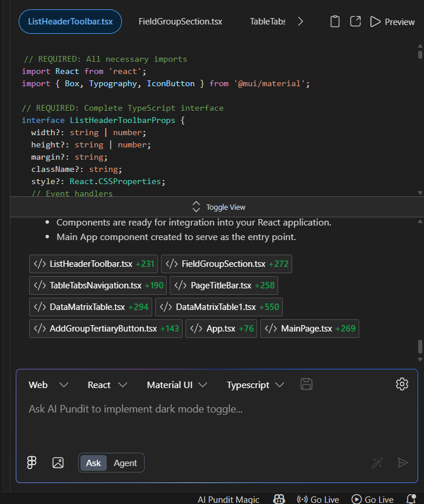Click code panel scrollbar thumb
This screenshot has width=424, height=504.
point(420,55)
